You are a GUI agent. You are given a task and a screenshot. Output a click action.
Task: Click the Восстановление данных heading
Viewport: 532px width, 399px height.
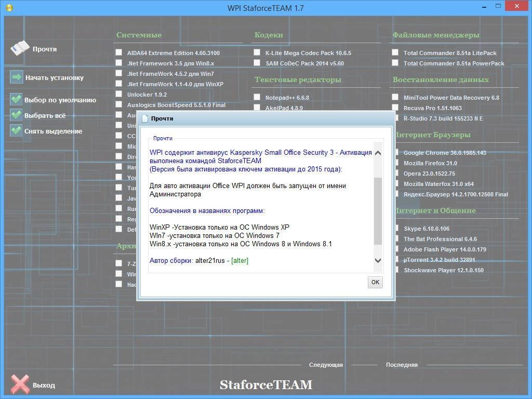(441, 79)
